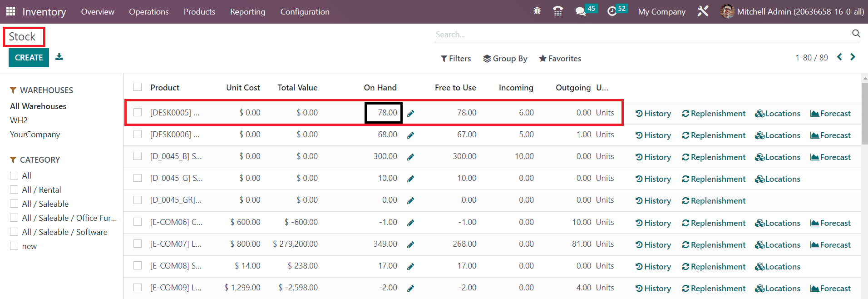The width and height of the screenshot is (868, 299).
Task: Click the debug bug icon
Action: [537, 11]
